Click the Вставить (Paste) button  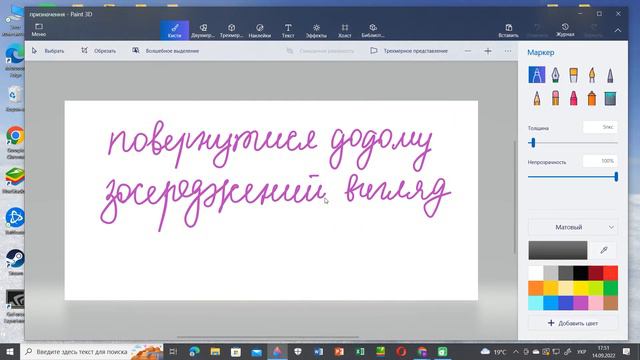click(x=509, y=31)
